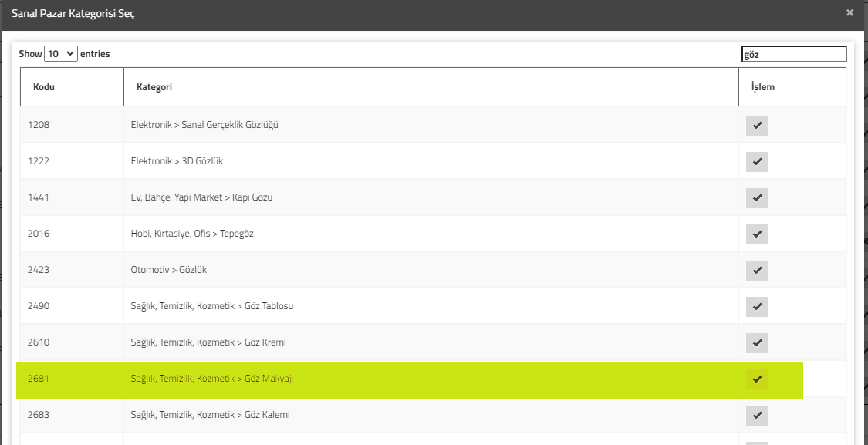Image resolution: width=868 pixels, height=445 pixels.
Task: Pick the Kapı Gözü checkmark button
Action: [x=757, y=198]
